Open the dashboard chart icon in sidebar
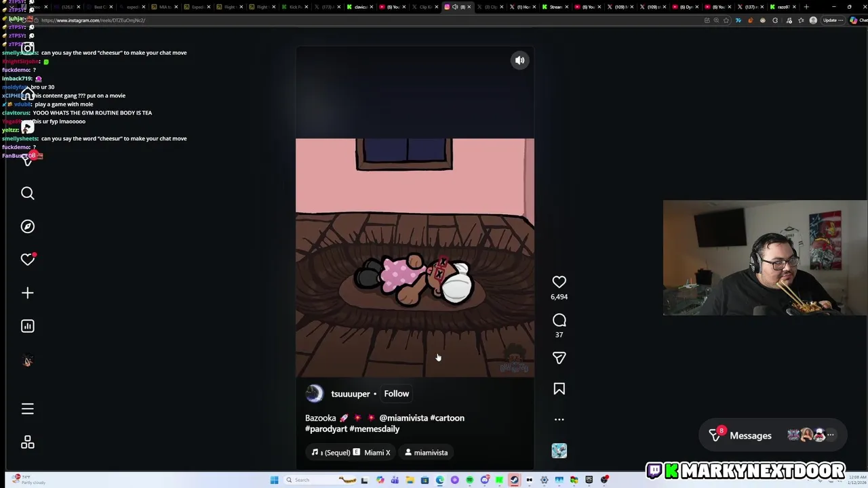The image size is (868, 488). tap(27, 326)
